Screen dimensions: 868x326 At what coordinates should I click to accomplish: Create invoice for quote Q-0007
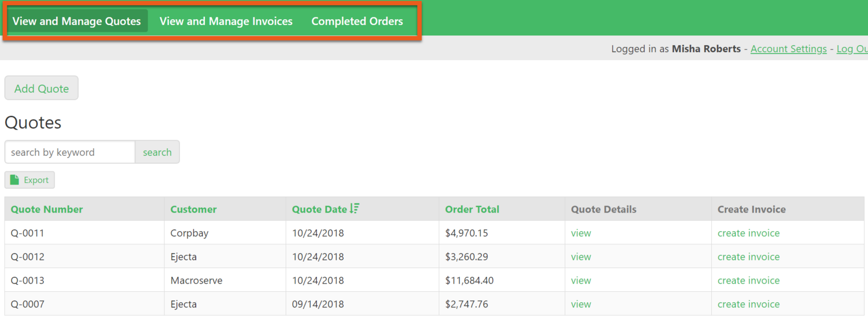(748, 305)
